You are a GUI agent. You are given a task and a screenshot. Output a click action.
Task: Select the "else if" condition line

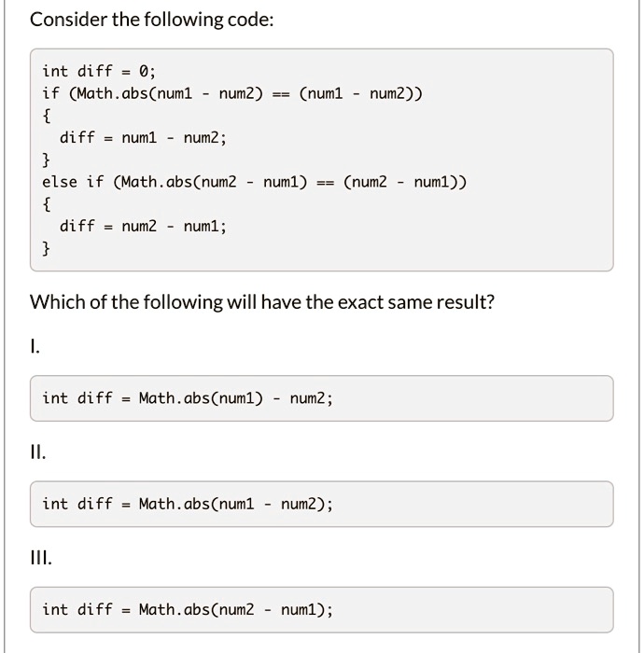pos(254,182)
